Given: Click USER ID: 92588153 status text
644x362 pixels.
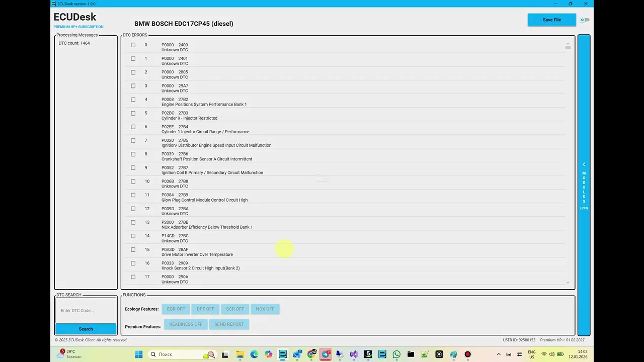Looking at the screenshot, I should pos(519,340).
